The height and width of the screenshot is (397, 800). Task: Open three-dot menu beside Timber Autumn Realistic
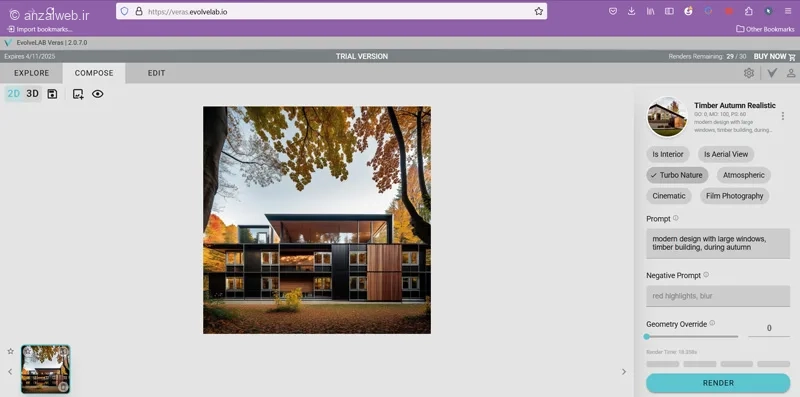(783, 116)
